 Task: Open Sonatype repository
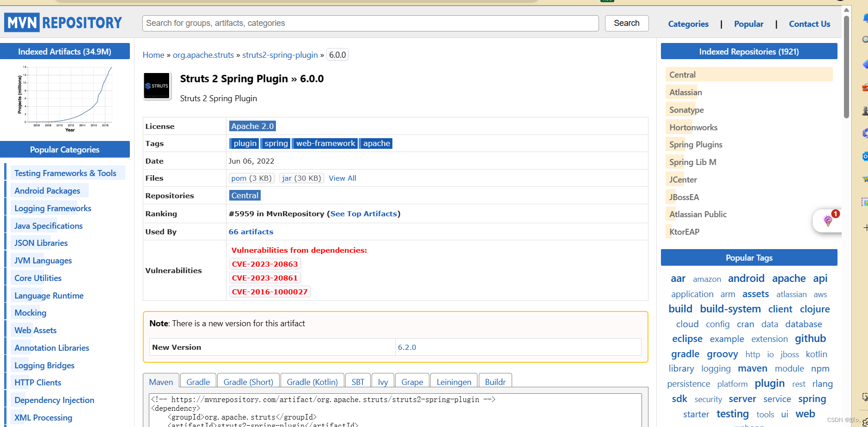pyautogui.click(x=686, y=110)
